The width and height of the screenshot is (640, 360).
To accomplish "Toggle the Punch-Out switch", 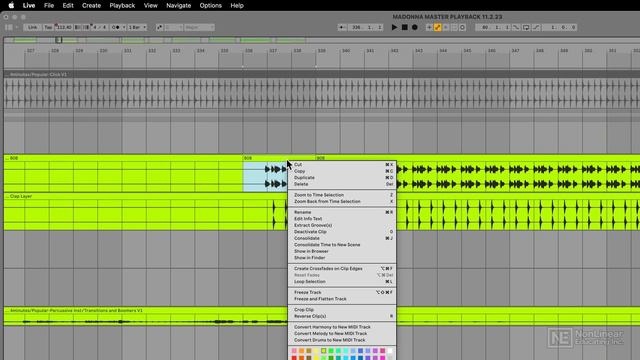I will click(536, 27).
